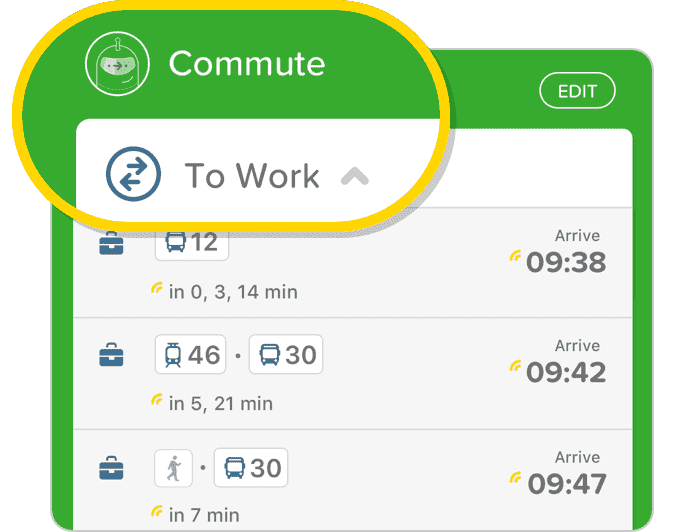Click the tram 46 route badge
This screenshot has height=532, width=700.
pyautogui.click(x=191, y=354)
